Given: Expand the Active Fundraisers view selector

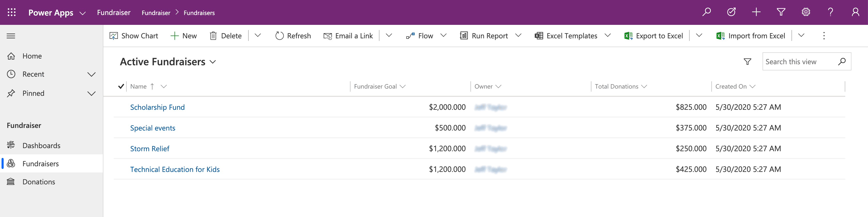Looking at the screenshot, I should pyautogui.click(x=213, y=62).
